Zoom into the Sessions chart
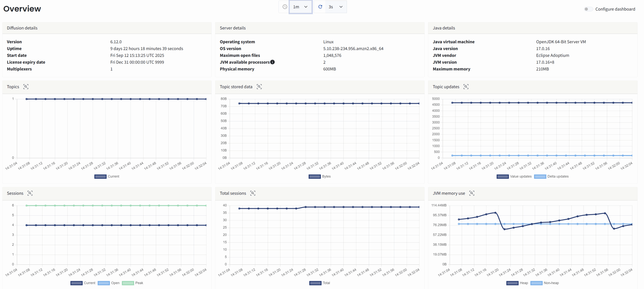644x289 pixels. click(x=30, y=193)
